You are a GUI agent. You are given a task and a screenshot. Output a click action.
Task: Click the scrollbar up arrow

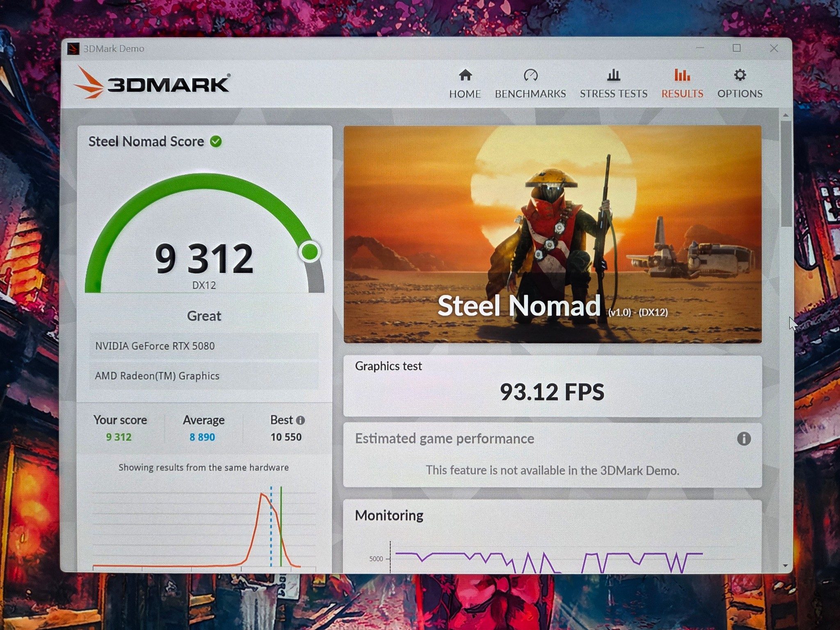[785, 115]
